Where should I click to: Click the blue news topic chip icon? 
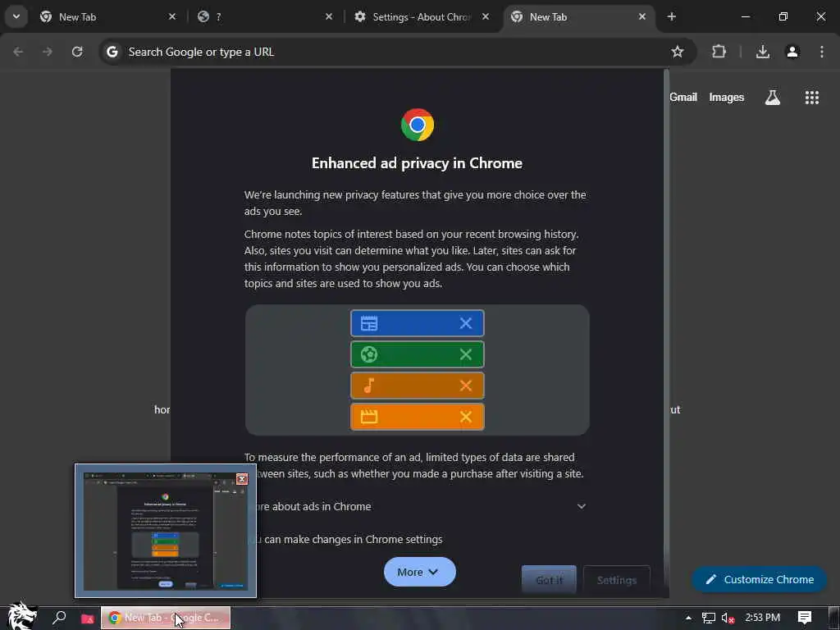click(369, 323)
